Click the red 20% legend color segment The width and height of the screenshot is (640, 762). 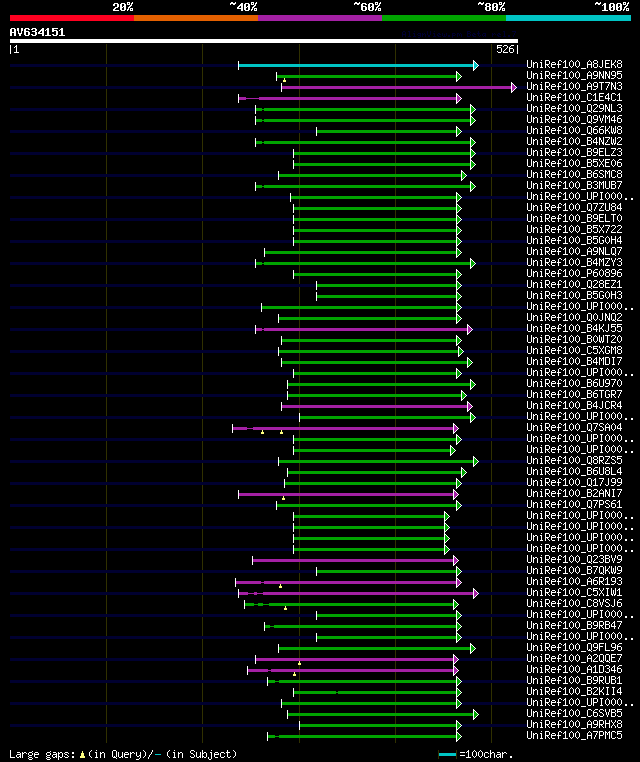pos(72,18)
